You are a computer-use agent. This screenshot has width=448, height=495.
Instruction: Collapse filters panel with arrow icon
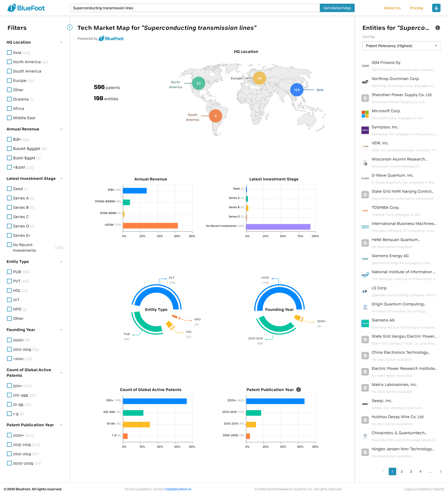[x=70, y=27]
